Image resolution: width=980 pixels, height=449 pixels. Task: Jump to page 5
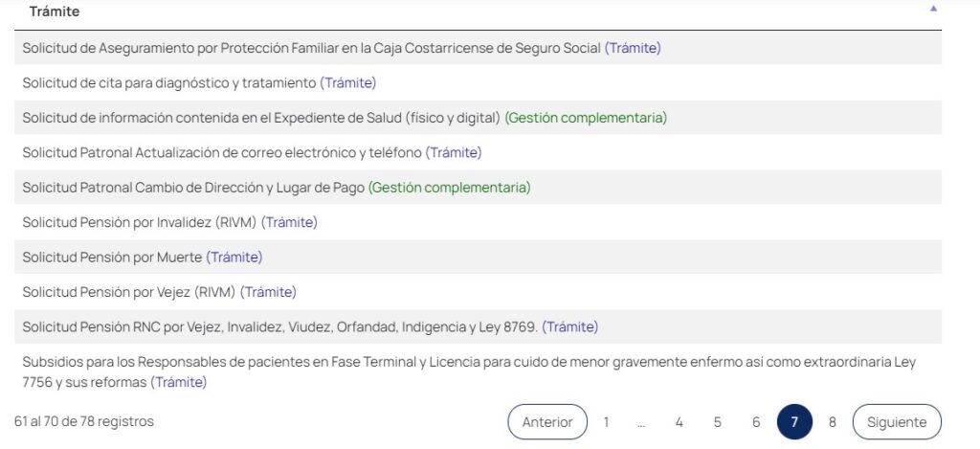tap(717, 422)
